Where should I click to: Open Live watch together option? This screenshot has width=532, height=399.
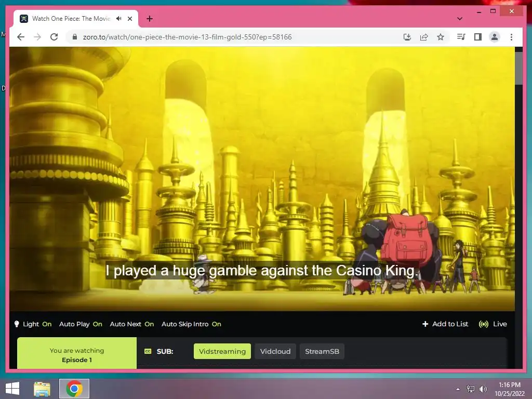click(493, 324)
